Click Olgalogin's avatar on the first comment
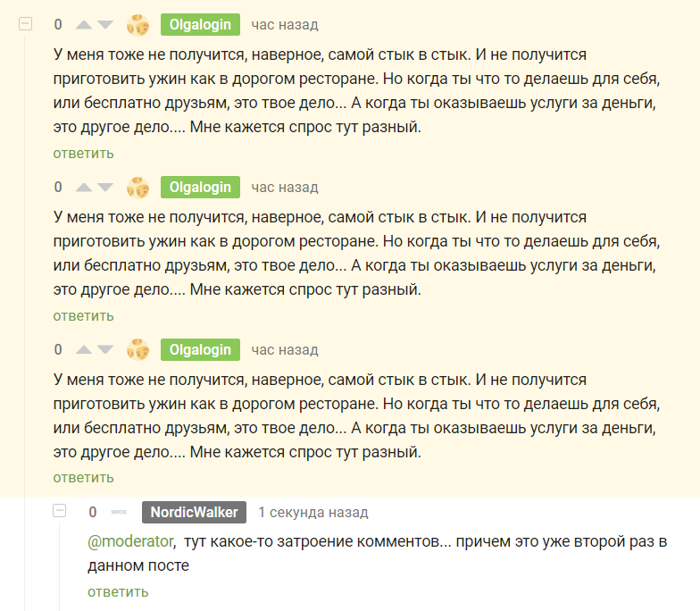The image size is (700, 611). (137, 25)
